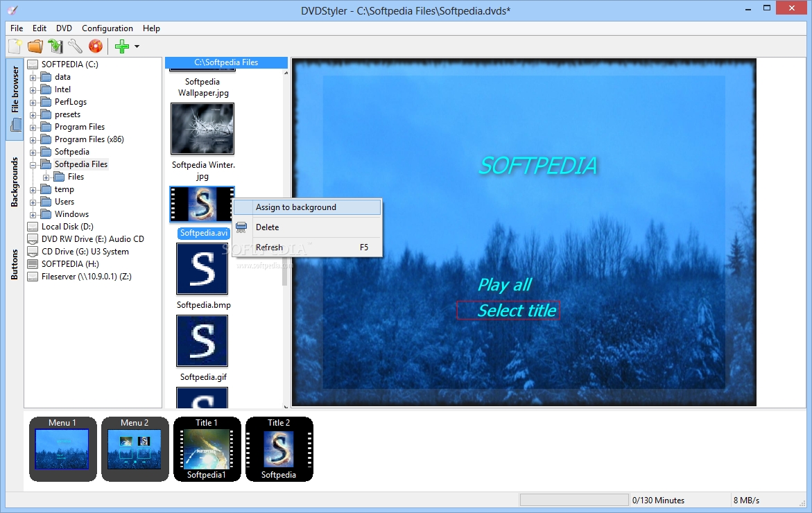The width and height of the screenshot is (812, 513).
Task: Click the 8 MB/s bitrate status field
Action: pyautogui.click(x=746, y=500)
